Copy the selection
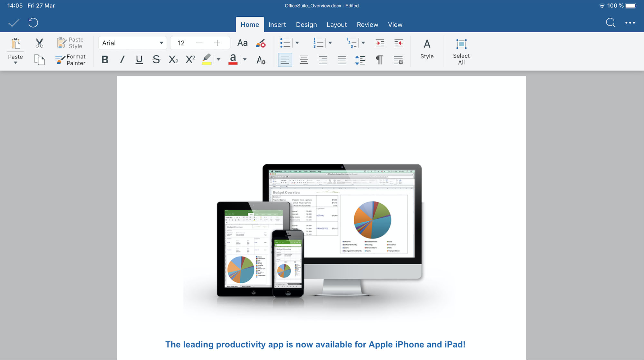 click(x=39, y=60)
